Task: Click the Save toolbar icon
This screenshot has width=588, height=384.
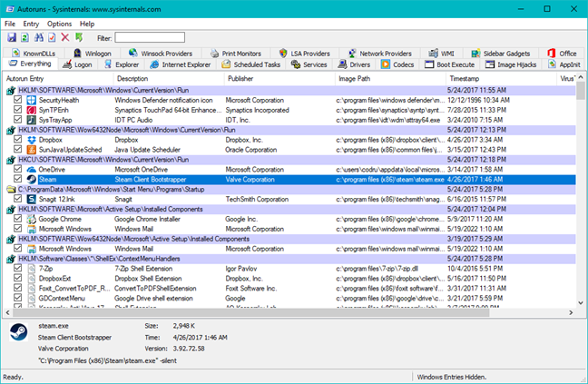Action: point(12,37)
